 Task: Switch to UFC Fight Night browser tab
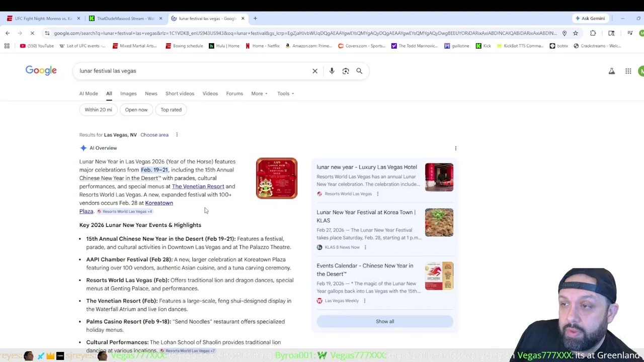click(x=43, y=19)
